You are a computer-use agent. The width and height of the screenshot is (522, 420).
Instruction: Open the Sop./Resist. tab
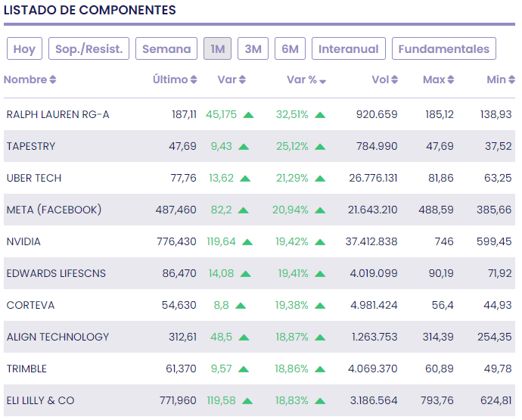[89, 49]
